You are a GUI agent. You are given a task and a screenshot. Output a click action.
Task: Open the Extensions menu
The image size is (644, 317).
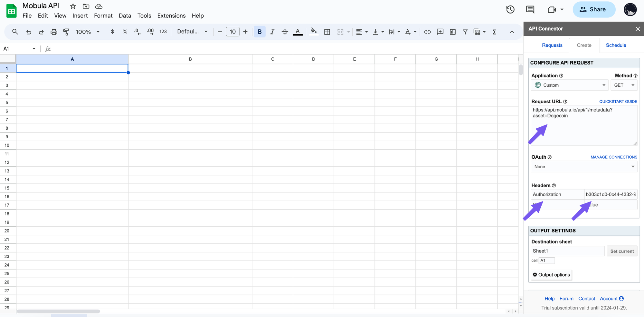171,15
